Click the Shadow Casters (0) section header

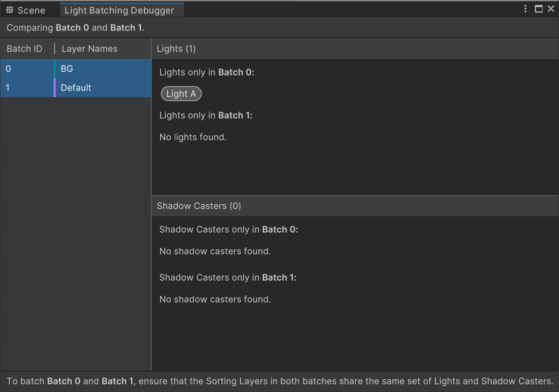coord(198,206)
